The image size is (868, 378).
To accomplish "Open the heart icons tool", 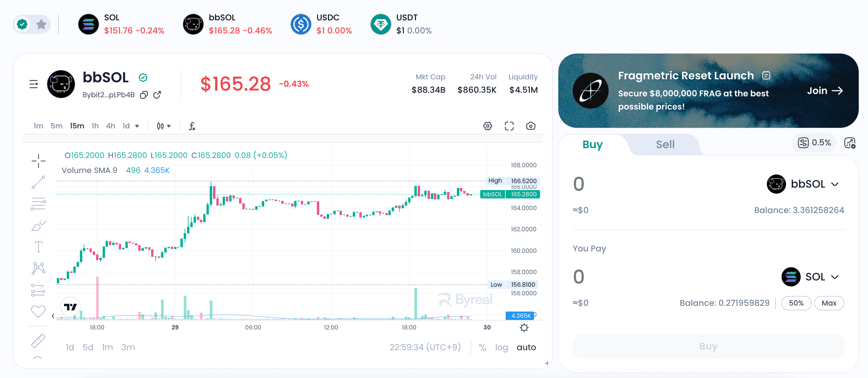I will (38, 311).
